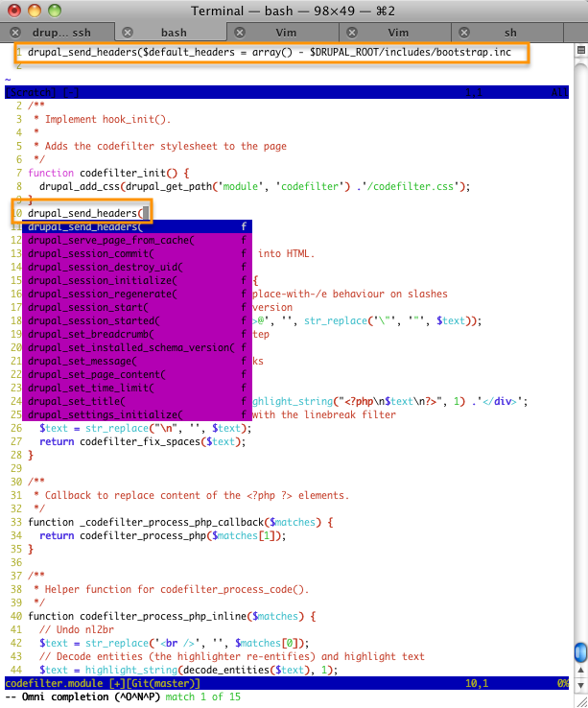Select drupal_set_title( completion entry

(137, 401)
